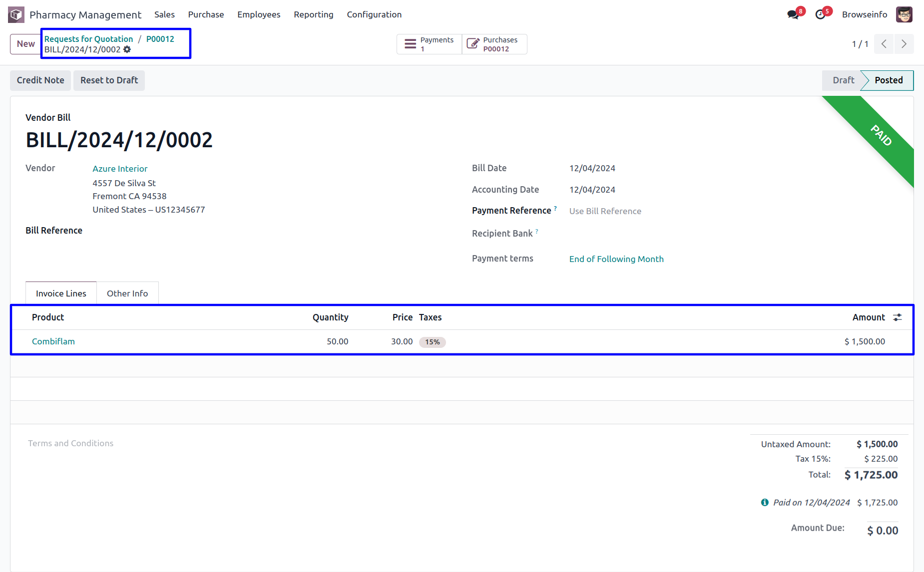This screenshot has width=924, height=572.
Task: Open the Sales menu
Action: point(164,14)
